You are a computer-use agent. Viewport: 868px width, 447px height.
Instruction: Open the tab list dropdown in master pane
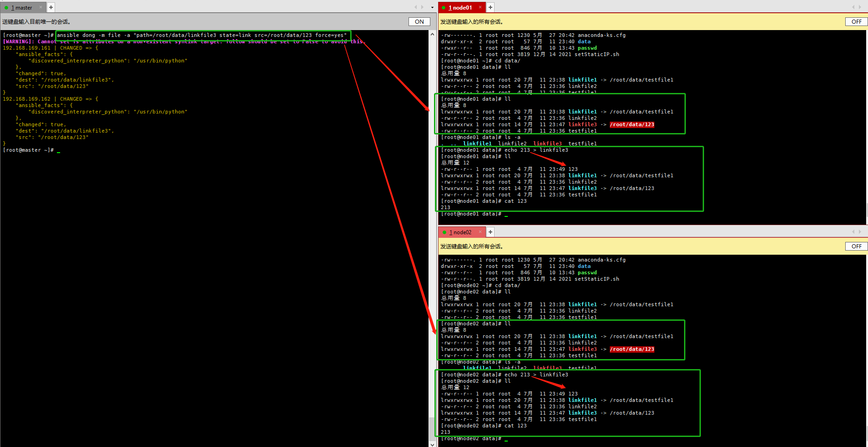432,8
